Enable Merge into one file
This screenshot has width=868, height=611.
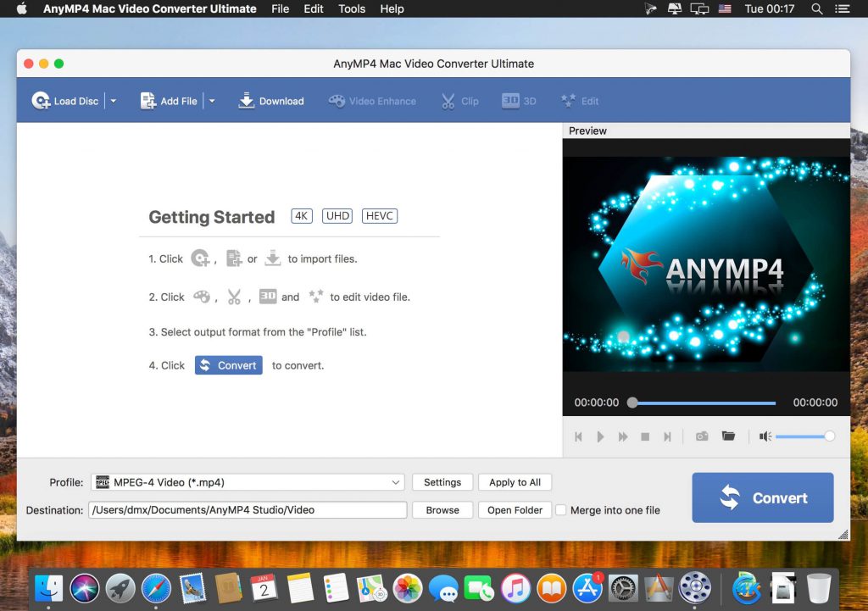pos(560,510)
